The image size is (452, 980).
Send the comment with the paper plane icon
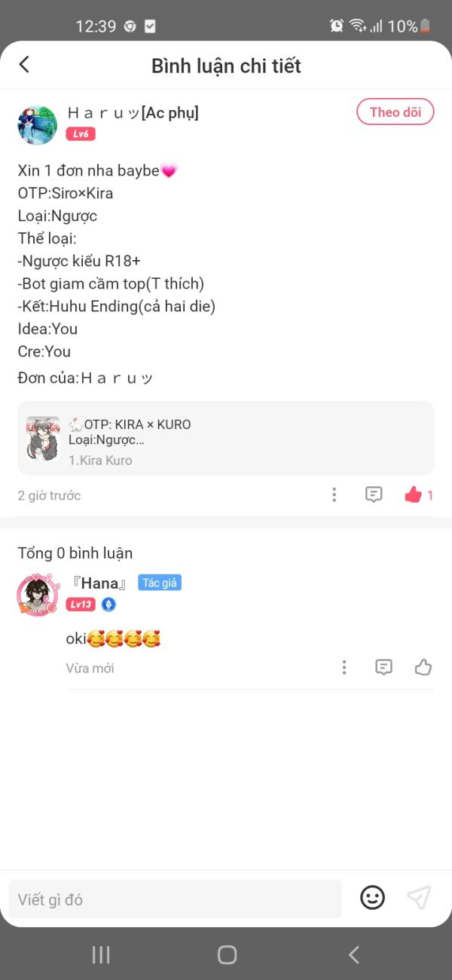(x=419, y=897)
